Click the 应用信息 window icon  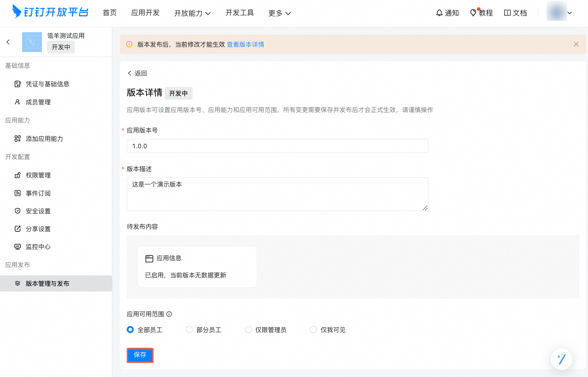tap(149, 258)
